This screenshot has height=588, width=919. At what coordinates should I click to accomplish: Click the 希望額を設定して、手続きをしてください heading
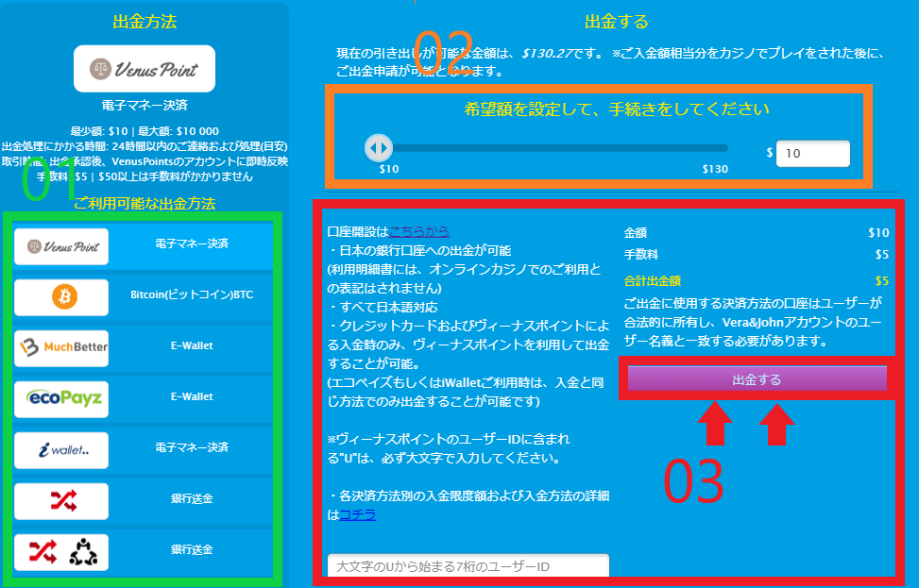click(x=617, y=109)
